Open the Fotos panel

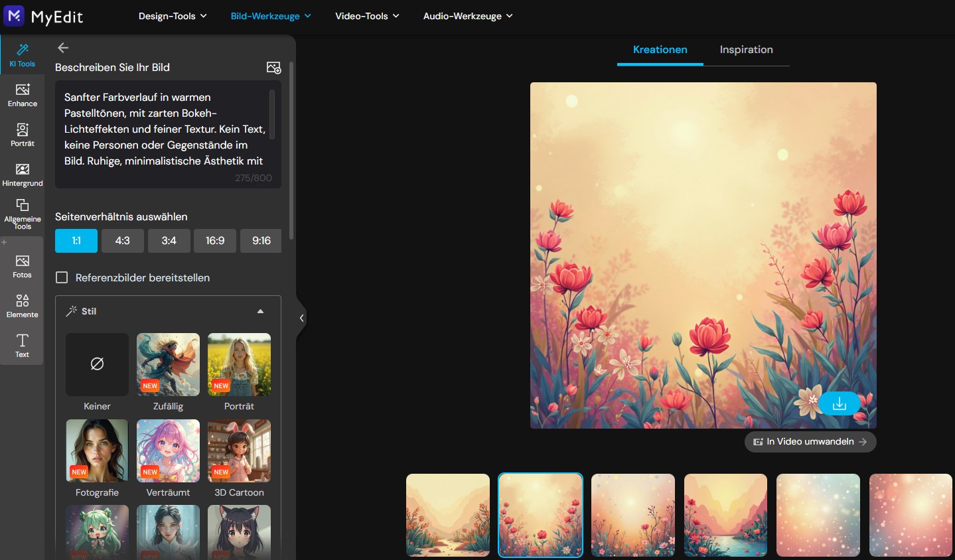coord(22,266)
